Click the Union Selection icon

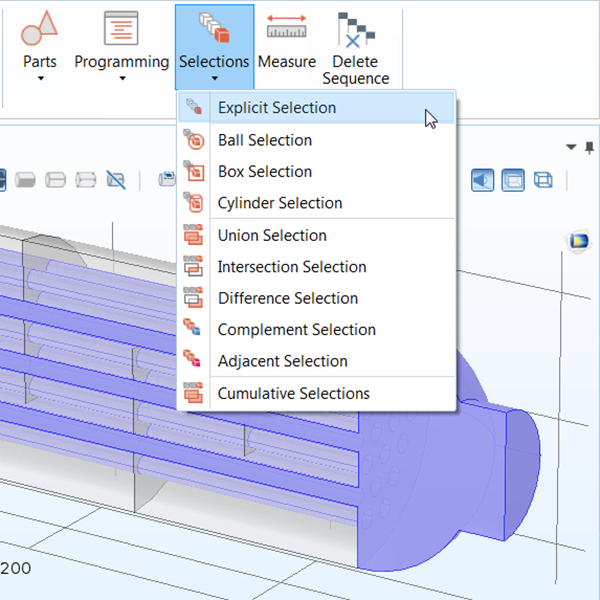194,236
